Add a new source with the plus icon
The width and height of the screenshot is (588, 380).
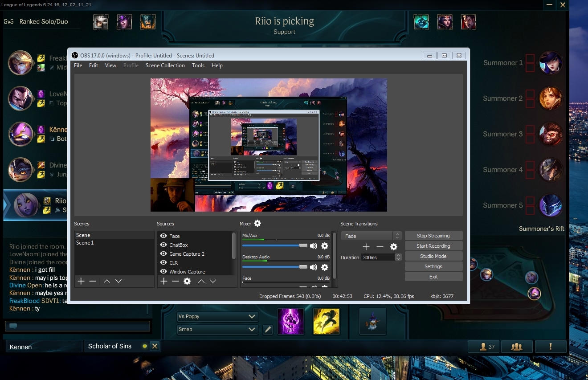164,281
